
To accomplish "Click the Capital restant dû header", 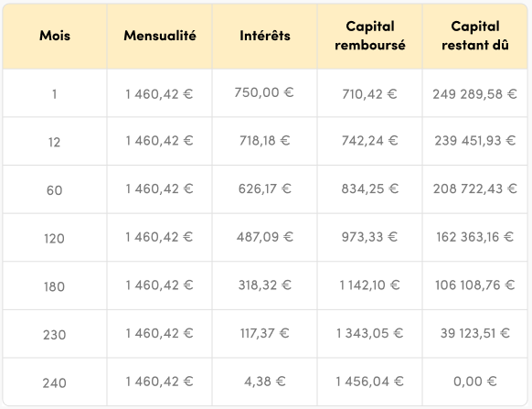I will (475, 36).
